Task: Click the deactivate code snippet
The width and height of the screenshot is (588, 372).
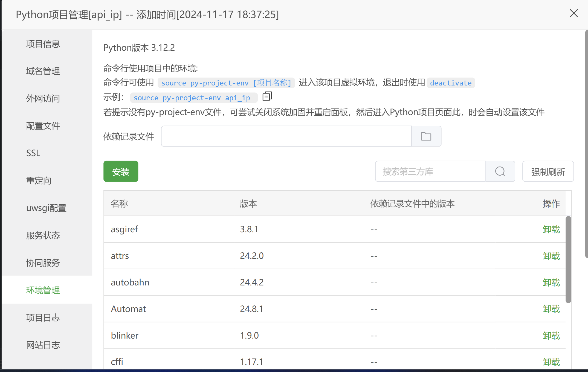Action: (451, 83)
